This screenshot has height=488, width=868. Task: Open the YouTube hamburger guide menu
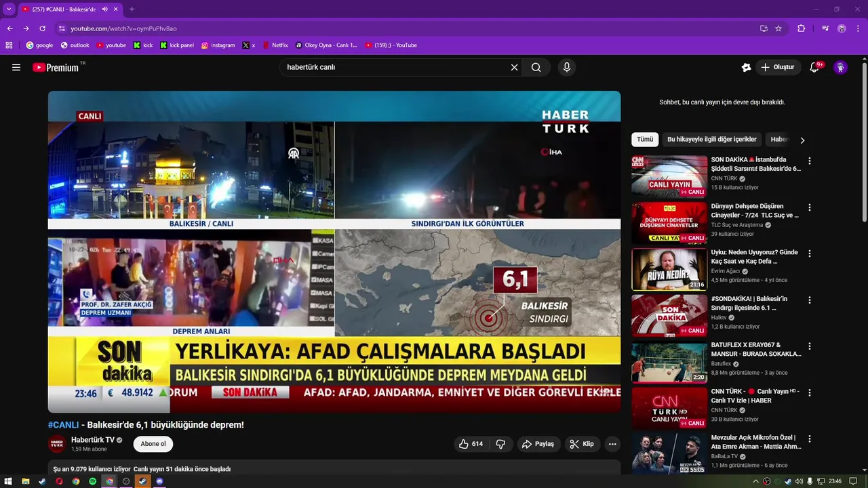click(x=16, y=67)
